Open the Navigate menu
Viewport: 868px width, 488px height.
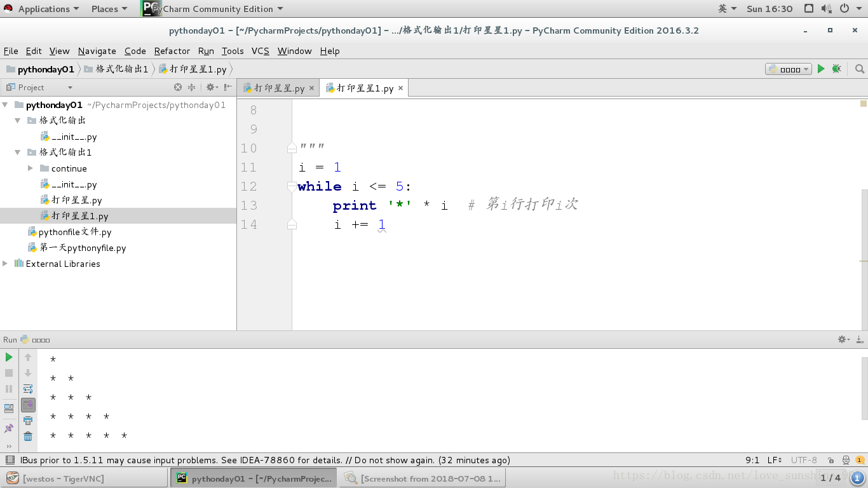(97, 51)
